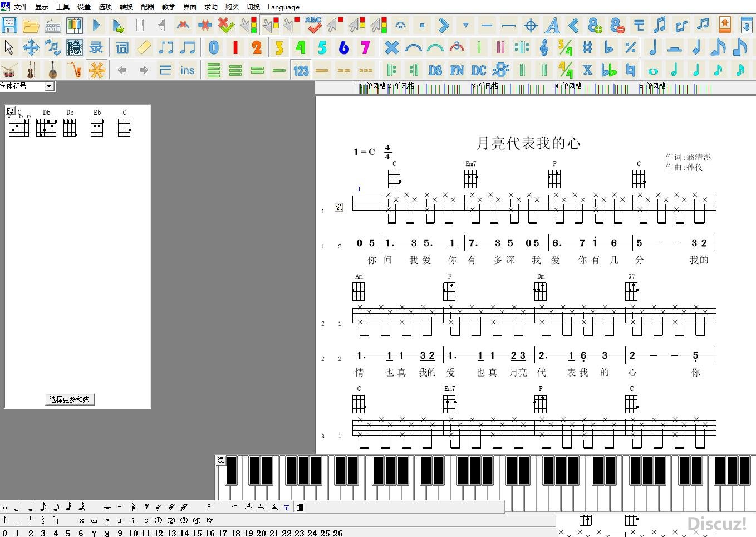Insert the FN fine marking
The image size is (756, 537).
click(x=456, y=70)
